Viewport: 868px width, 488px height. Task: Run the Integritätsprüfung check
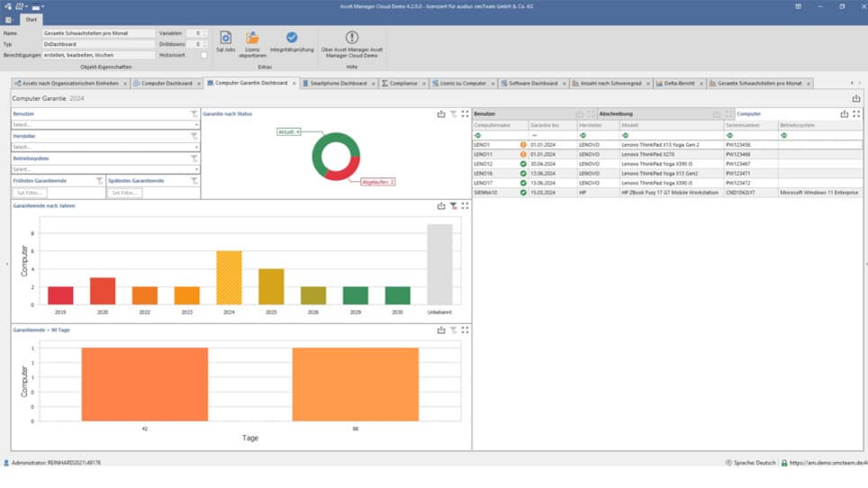coord(292,42)
